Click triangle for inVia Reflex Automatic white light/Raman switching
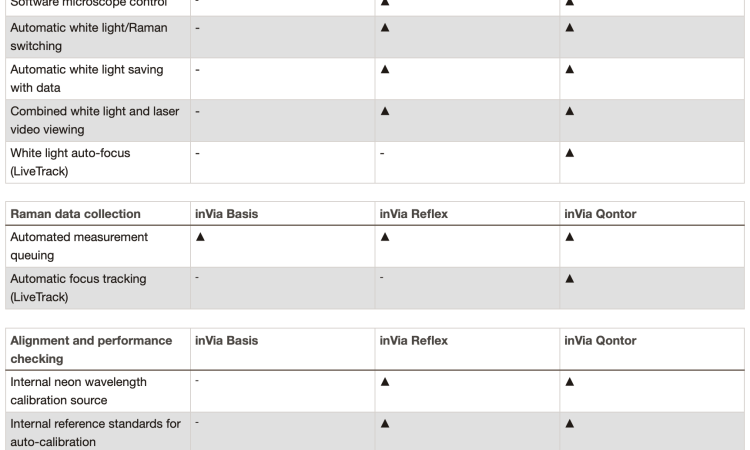The image size is (750, 450). 385,28
